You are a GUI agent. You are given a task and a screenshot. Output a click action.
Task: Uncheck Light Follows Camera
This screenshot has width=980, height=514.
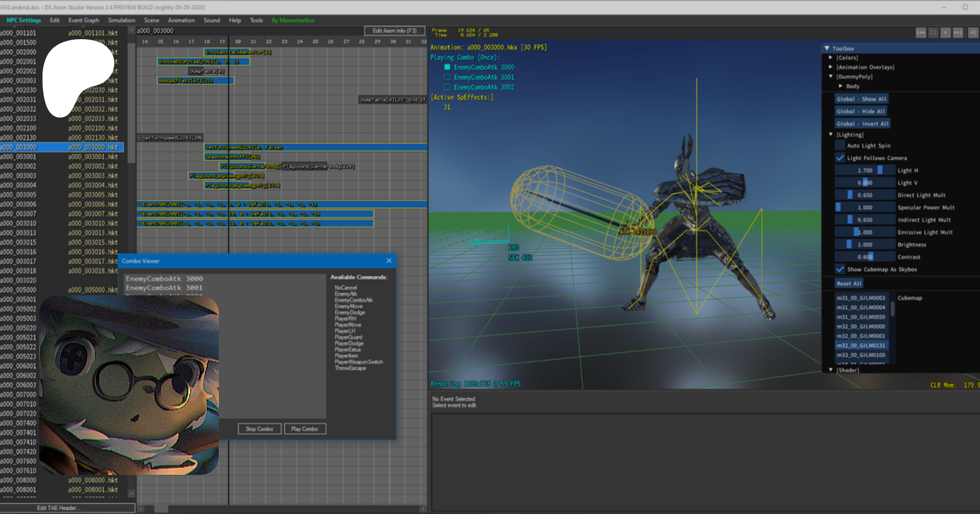tap(840, 158)
